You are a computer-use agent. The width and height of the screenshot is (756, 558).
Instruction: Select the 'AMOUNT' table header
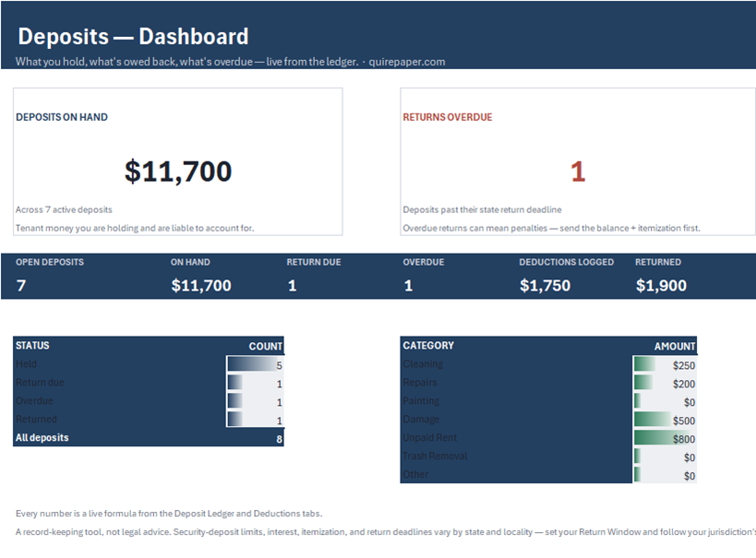(x=675, y=347)
